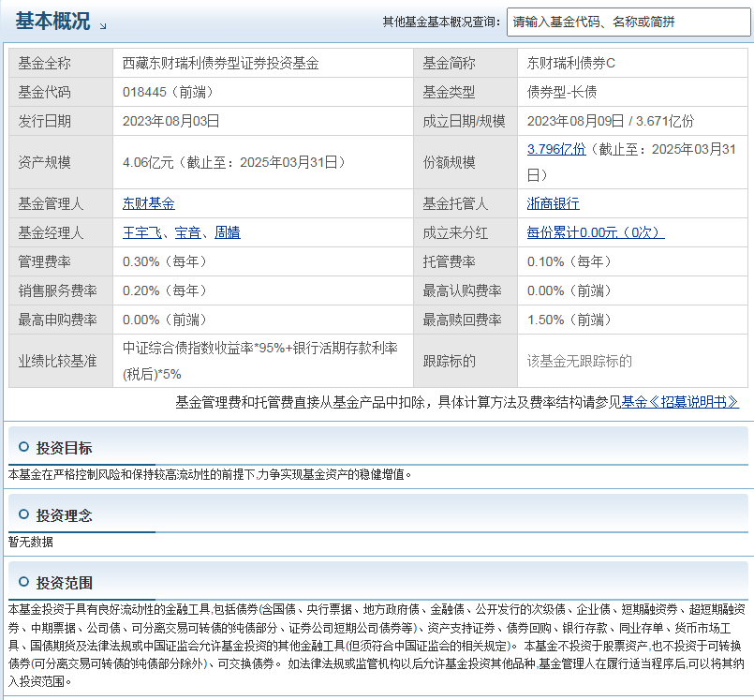754x700 pixels.
Task: Click the sales service fee value 0.20%（每年）
Action: tap(165, 290)
